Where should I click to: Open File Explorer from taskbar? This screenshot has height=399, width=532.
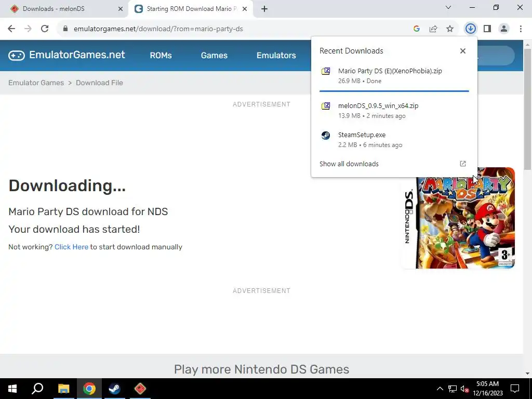(63, 389)
